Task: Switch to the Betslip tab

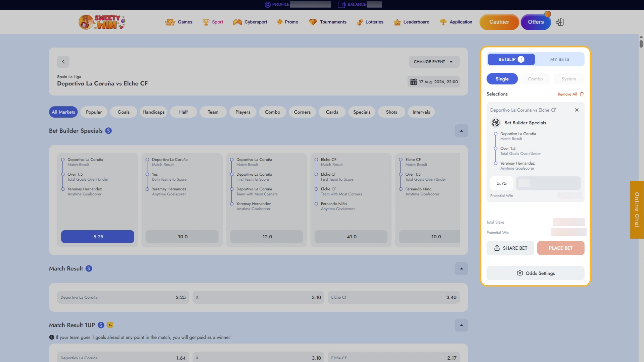Action: click(x=511, y=59)
